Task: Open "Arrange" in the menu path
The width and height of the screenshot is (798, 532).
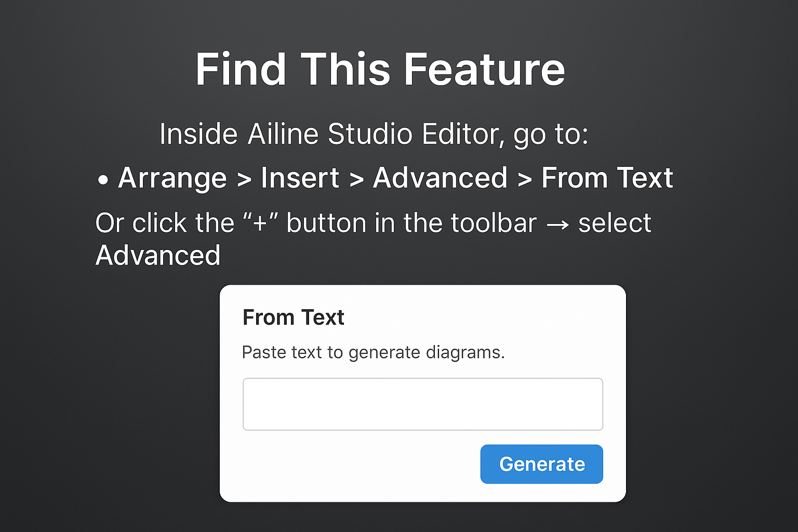Action: [x=172, y=178]
